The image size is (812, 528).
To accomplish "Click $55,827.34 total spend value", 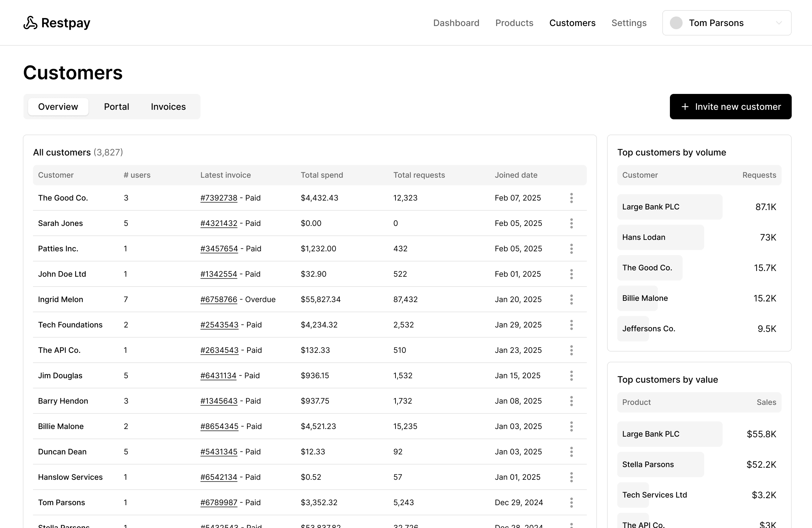I will coord(320,299).
